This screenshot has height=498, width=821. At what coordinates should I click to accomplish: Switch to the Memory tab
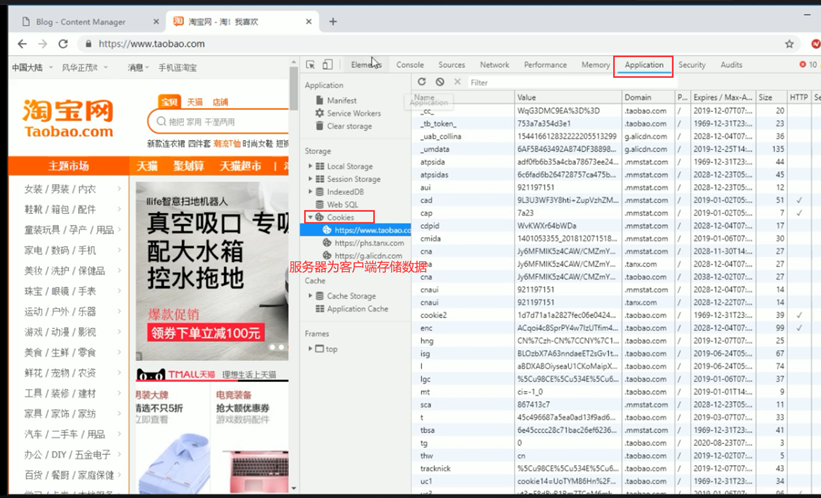[x=595, y=64]
